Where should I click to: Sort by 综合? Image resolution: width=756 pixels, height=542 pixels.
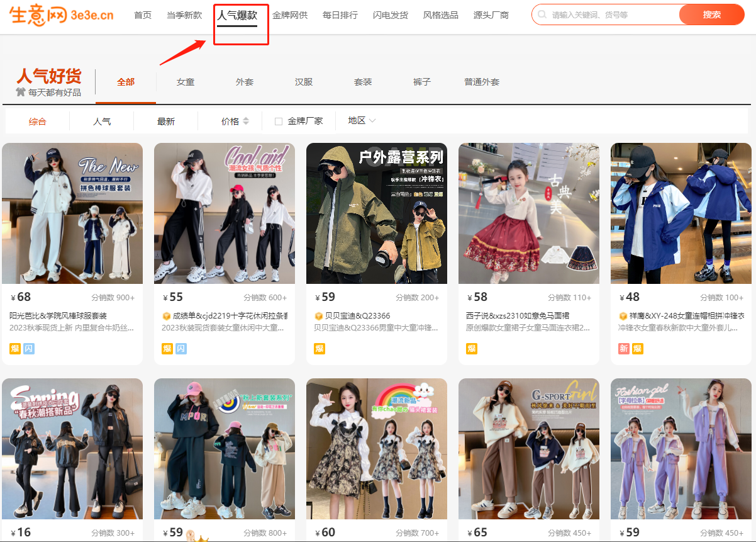[x=38, y=121]
